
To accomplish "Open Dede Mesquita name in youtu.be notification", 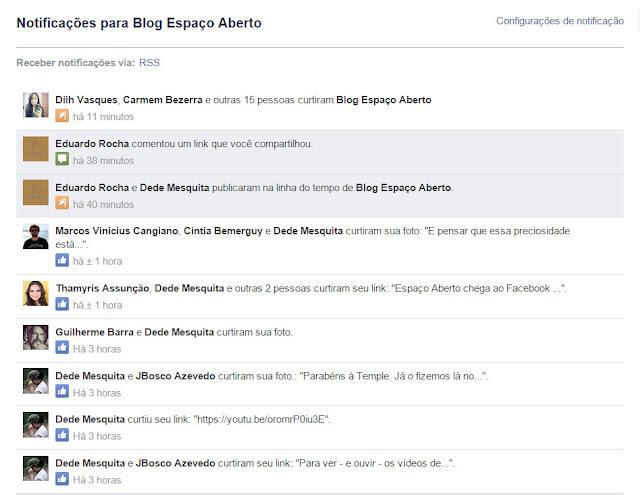I will point(90,419).
